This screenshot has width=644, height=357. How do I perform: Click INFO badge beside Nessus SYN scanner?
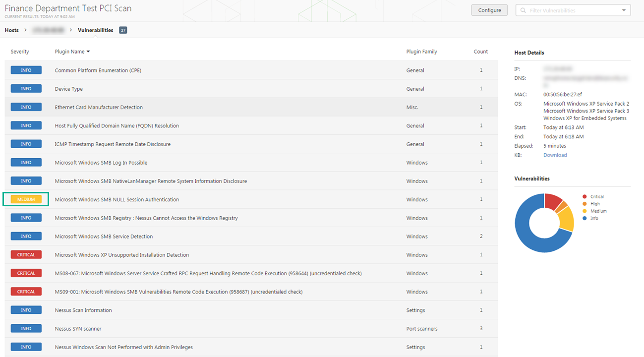coord(26,329)
